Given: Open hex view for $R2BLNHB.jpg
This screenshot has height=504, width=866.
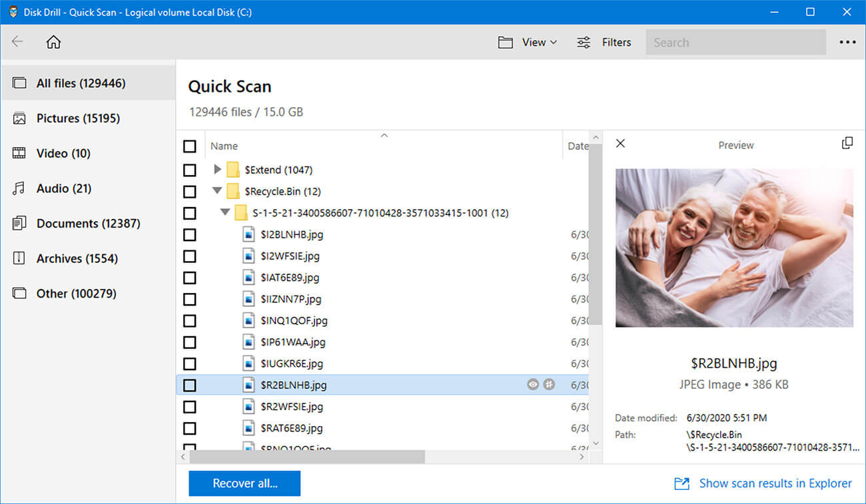Looking at the screenshot, I should (549, 384).
